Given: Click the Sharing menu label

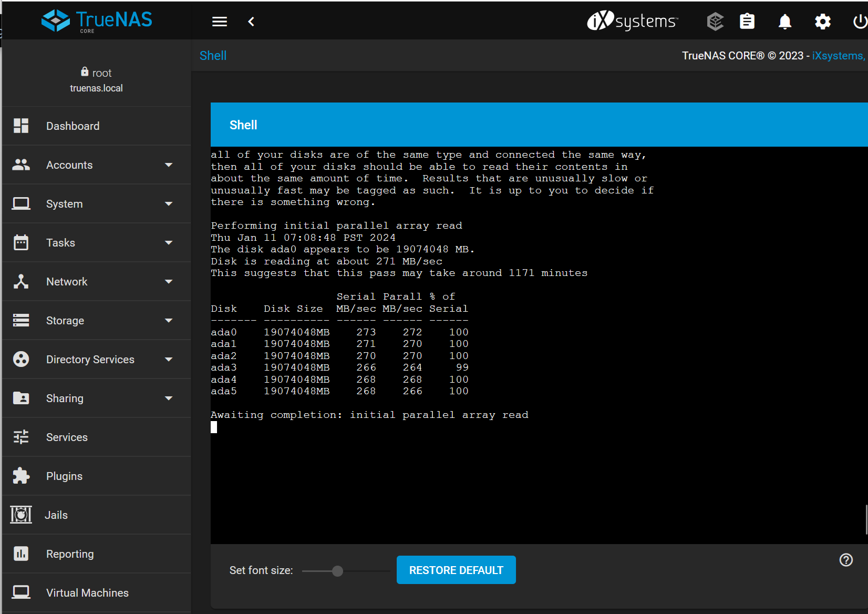Looking at the screenshot, I should (x=65, y=398).
